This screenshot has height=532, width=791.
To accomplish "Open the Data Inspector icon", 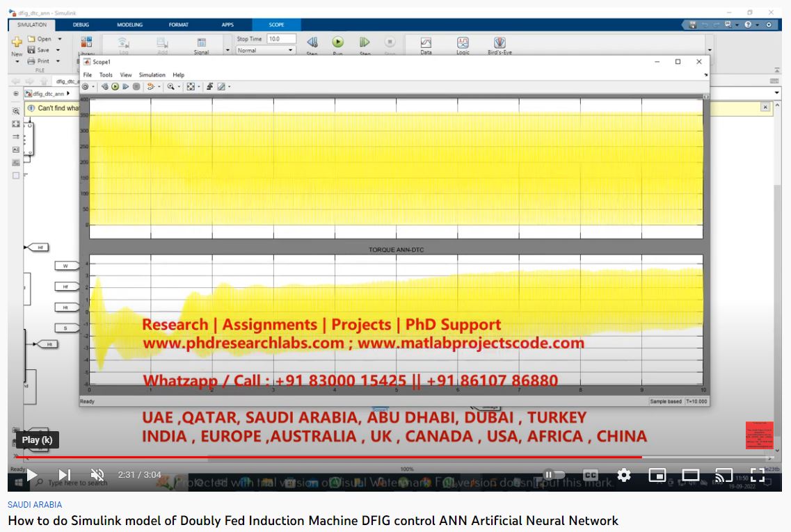I will click(426, 44).
